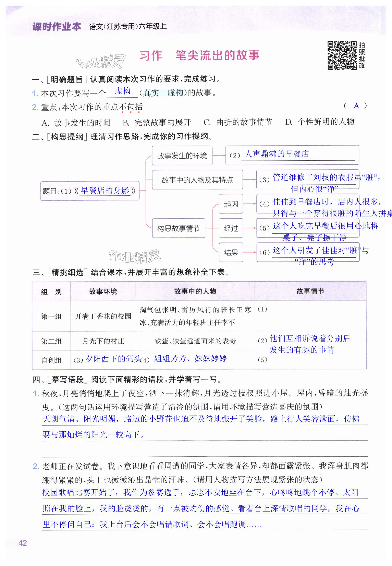This screenshot has width=392, height=566.
Task: Click the answer line 要与那灿烂的阳光一较高下
Action: tap(93, 435)
